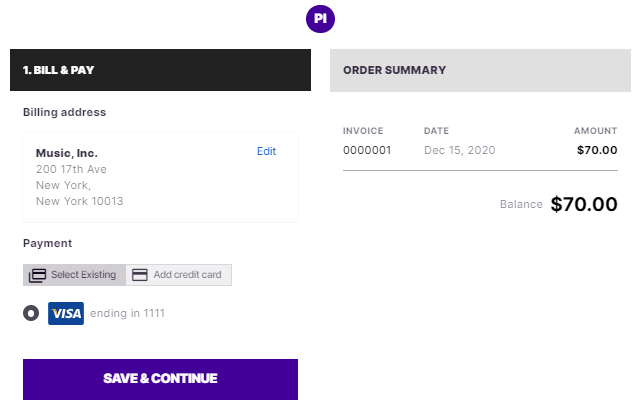Click the credit card icon beside Add
The height and width of the screenshot is (410, 639).
pos(140,275)
